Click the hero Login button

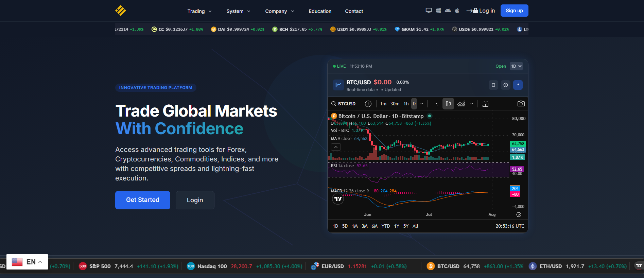click(x=195, y=200)
